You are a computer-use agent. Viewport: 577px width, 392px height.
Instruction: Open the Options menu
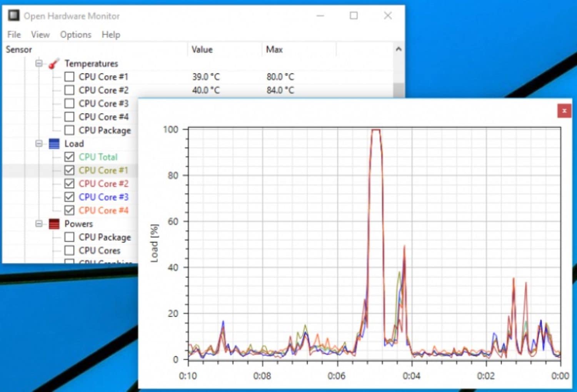[x=76, y=35]
